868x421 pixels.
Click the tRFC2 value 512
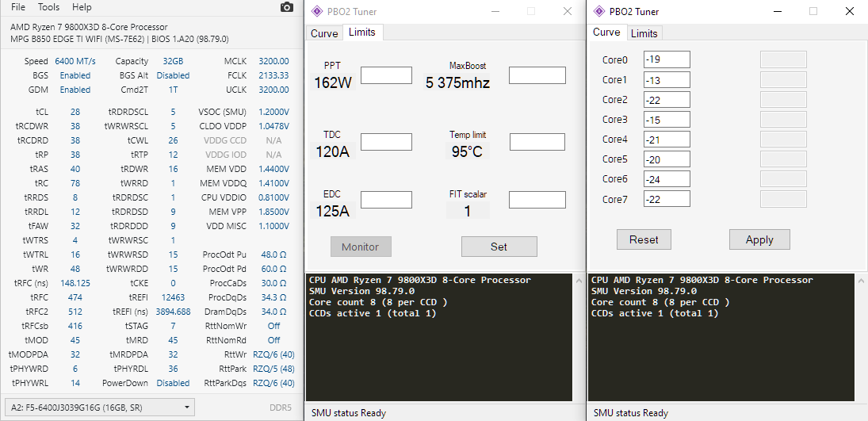75,312
